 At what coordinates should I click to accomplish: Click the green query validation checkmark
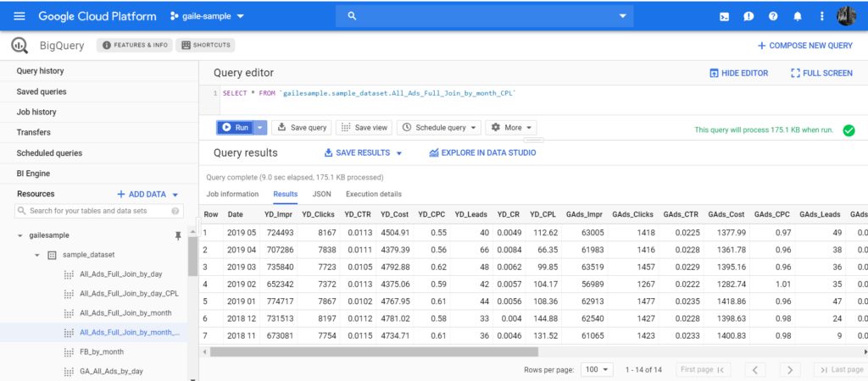[x=849, y=130]
